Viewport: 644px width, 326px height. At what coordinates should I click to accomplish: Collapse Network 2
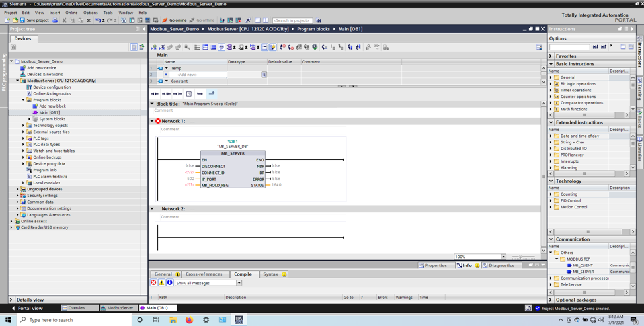[x=152, y=208]
